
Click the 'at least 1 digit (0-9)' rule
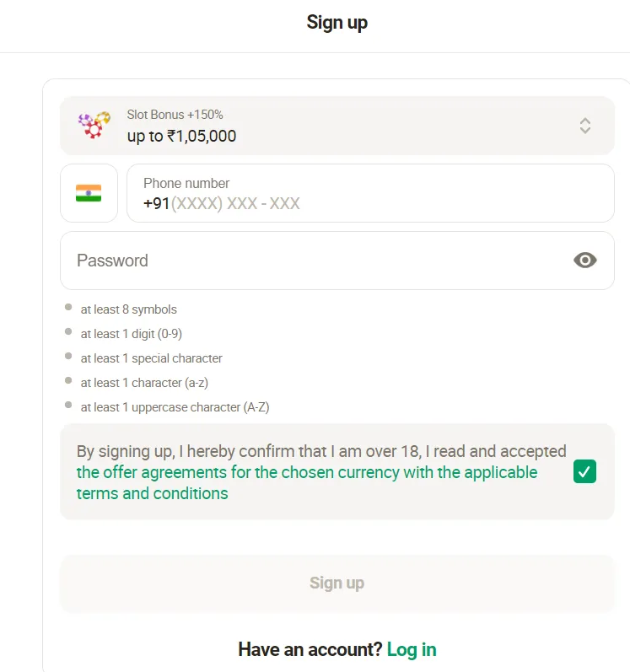click(132, 334)
